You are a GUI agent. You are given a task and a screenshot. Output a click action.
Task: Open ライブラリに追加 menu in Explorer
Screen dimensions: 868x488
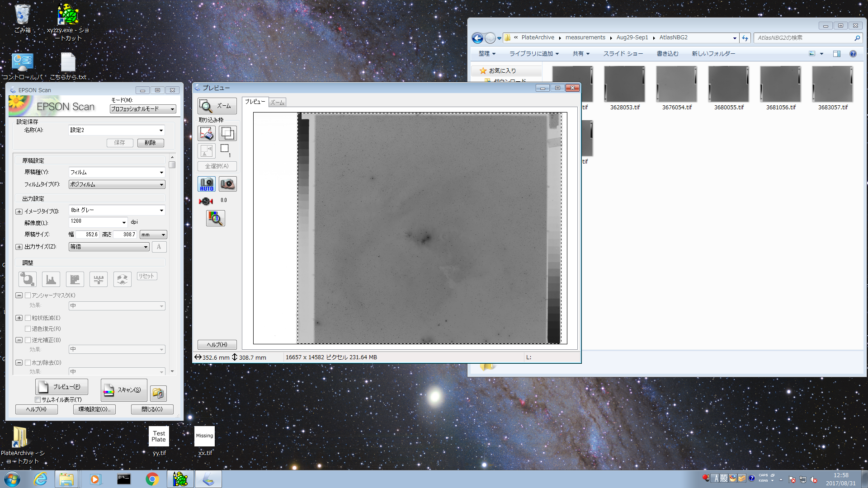point(534,54)
